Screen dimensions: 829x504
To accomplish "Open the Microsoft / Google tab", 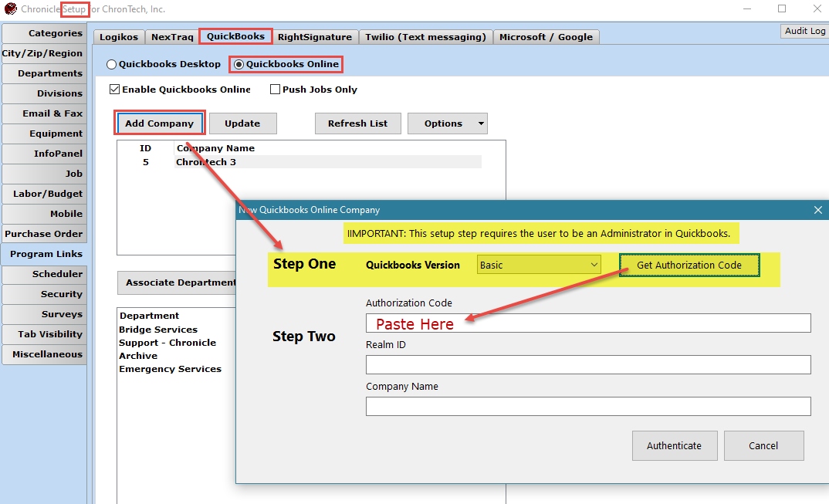I will click(546, 37).
